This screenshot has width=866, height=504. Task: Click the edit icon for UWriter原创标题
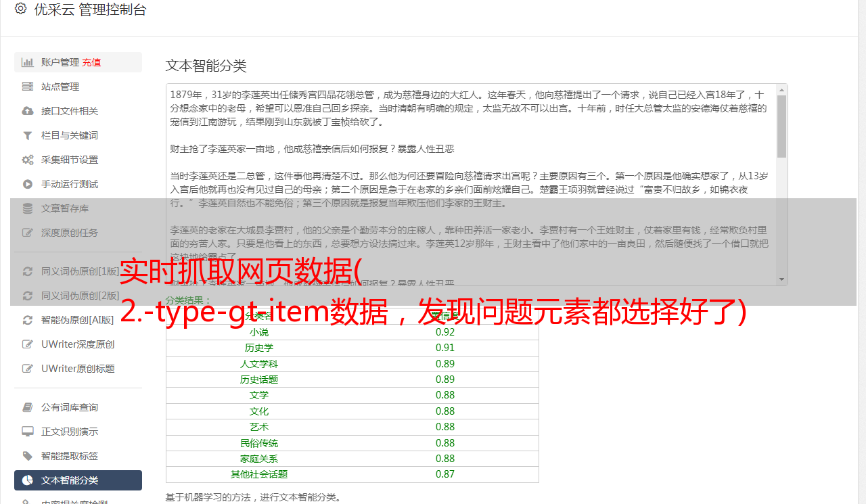(28, 369)
